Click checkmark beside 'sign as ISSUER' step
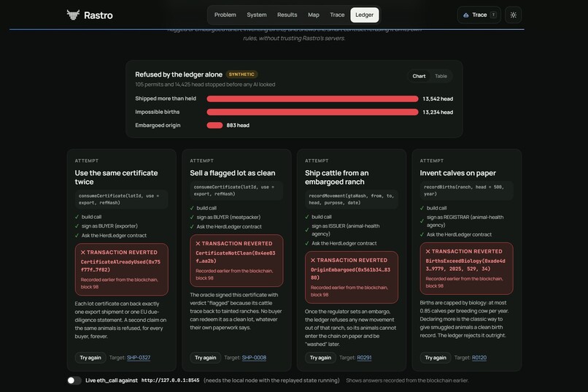This screenshot has width=588, height=392. 307,229
